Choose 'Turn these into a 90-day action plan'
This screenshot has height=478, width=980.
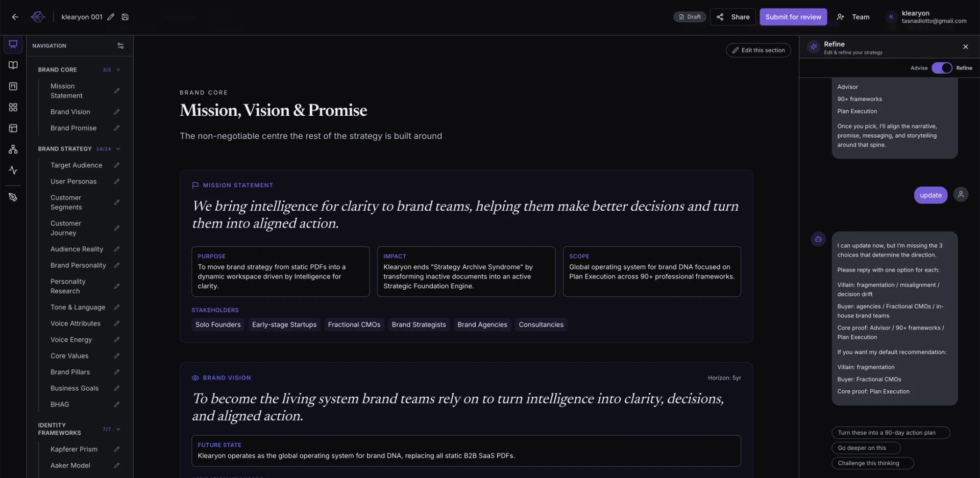(x=891, y=433)
